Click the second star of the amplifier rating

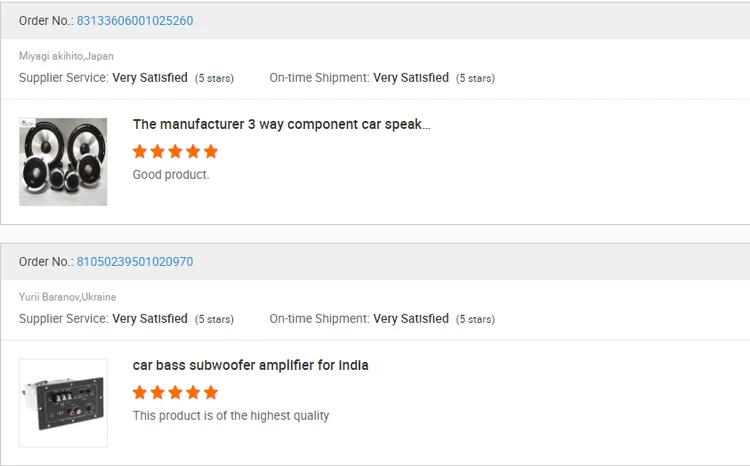157,393
